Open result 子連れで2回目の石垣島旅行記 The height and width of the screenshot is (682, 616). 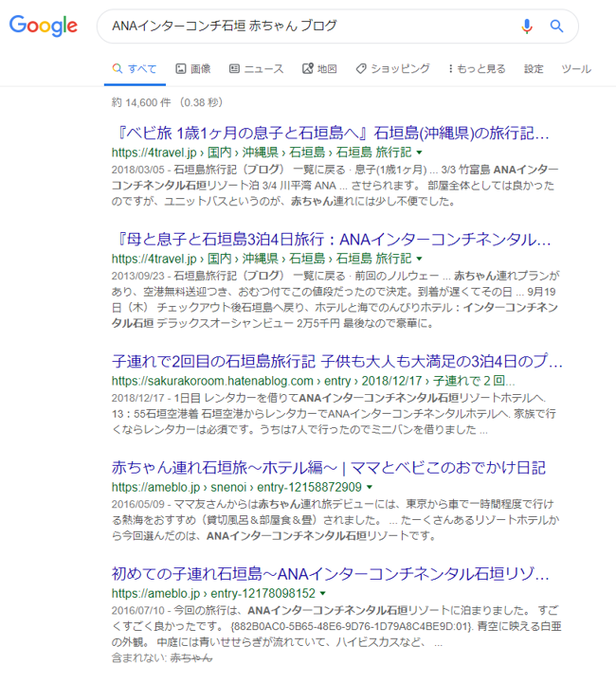(x=337, y=362)
